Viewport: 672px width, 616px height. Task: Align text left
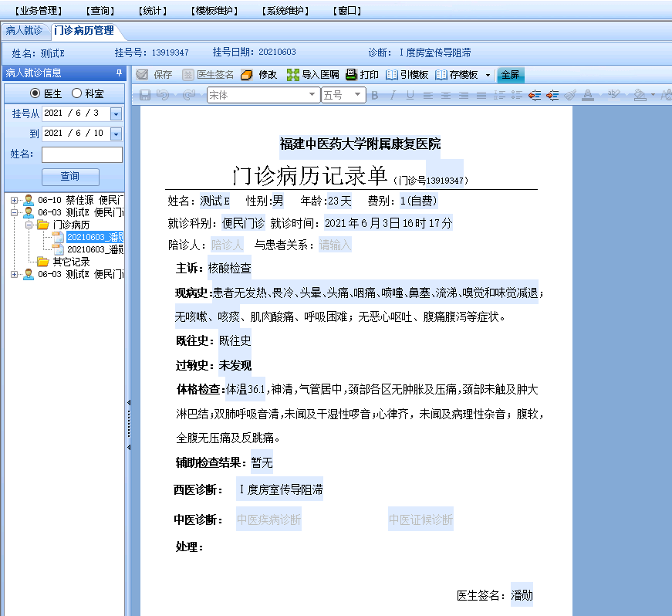point(427,95)
